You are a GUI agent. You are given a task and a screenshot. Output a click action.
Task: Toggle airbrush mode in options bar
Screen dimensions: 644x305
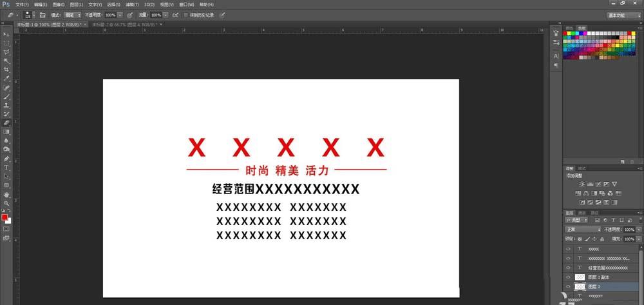175,15
